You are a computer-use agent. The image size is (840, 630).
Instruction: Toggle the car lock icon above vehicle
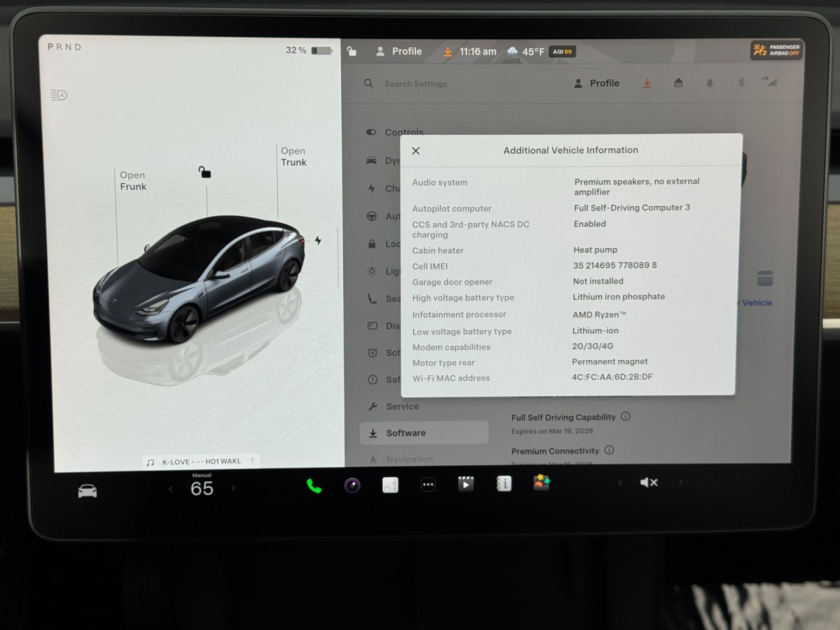tap(205, 172)
